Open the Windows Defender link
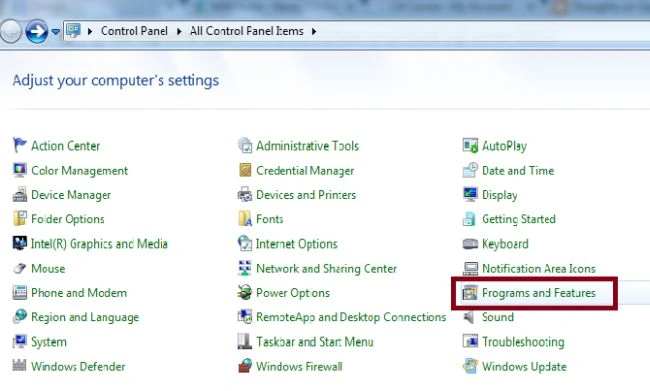This screenshot has width=650, height=391. [x=78, y=367]
